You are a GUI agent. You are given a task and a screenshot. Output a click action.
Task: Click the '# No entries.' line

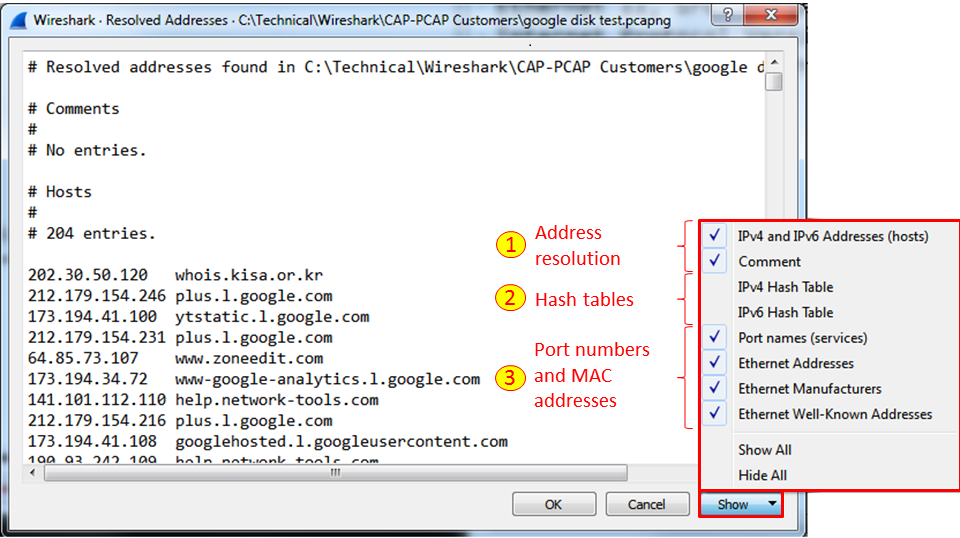[87, 151]
